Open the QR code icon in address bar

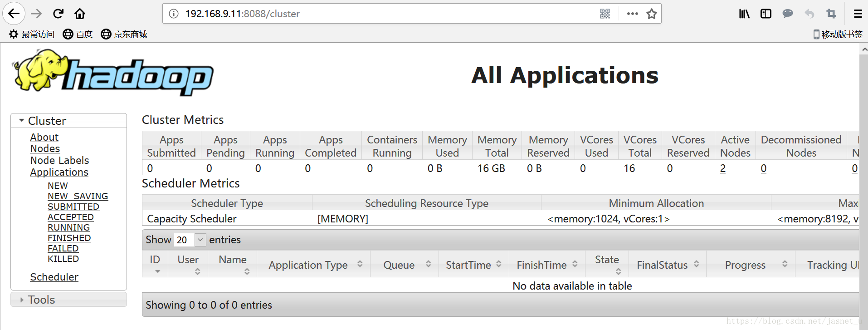(x=605, y=14)
